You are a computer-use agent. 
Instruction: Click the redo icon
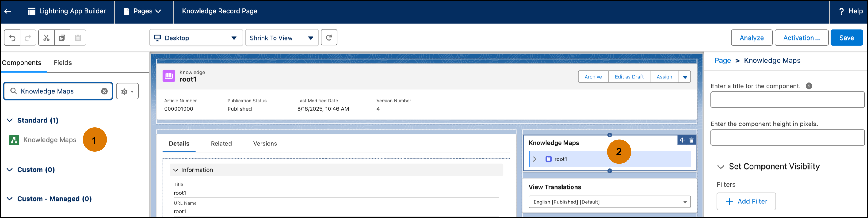coord(28,38)
